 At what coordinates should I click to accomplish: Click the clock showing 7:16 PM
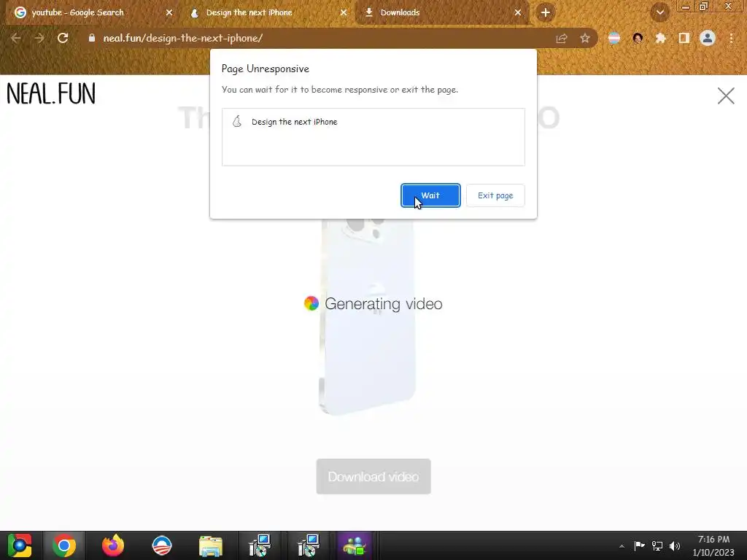pyautogui.click(x=713, y=540)
